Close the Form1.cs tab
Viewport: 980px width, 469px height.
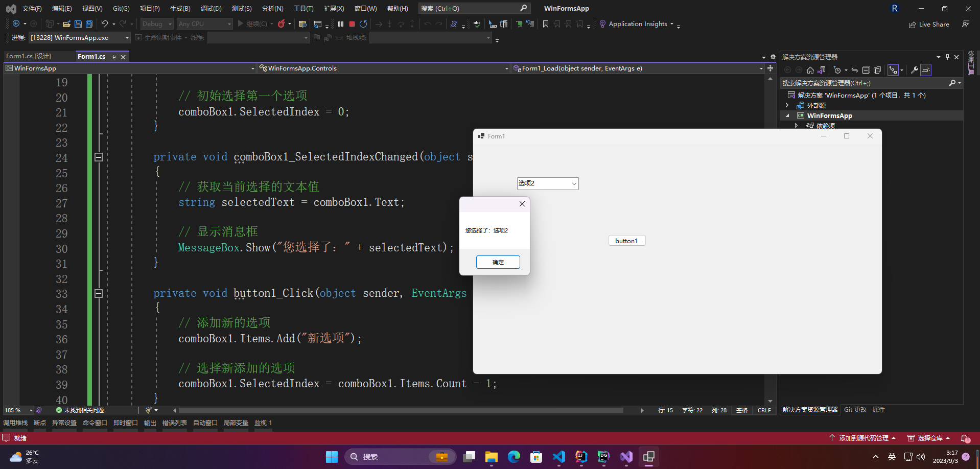coord(123,57)
